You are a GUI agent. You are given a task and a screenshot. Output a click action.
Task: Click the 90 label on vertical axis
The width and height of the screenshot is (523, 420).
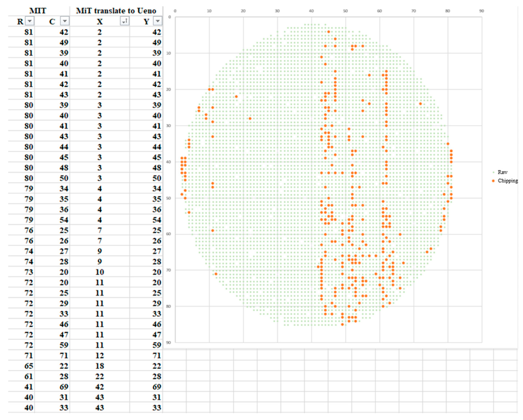click(x=169, y=342)
